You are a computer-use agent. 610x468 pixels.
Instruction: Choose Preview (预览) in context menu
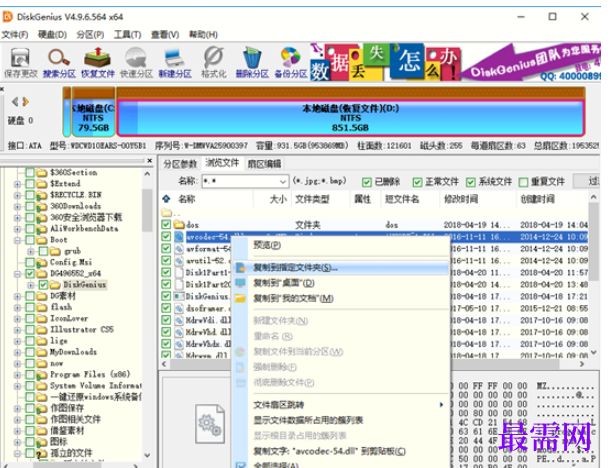(341, 245)
